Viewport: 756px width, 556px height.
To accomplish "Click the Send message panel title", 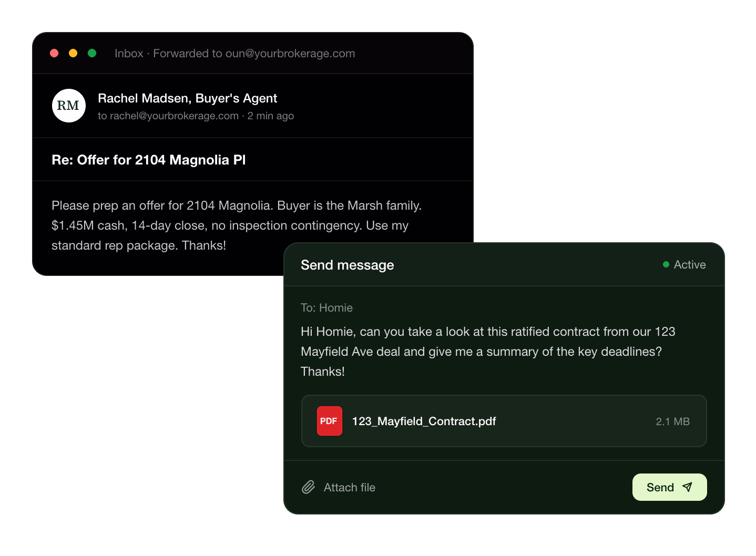I will coord(347,265).
